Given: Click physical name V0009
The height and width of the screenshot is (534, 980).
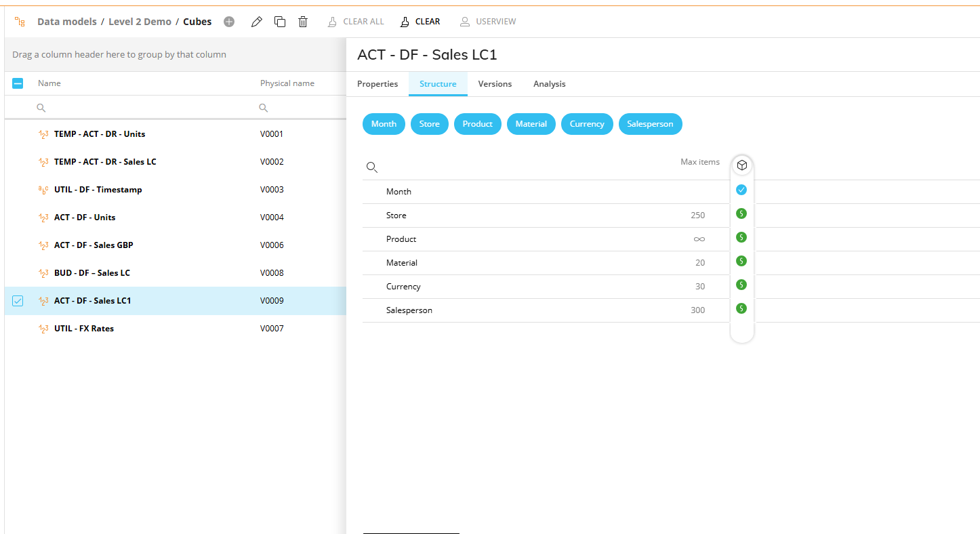Looking at the screenshot, I should pyautogui.click(x=272, y=301).
